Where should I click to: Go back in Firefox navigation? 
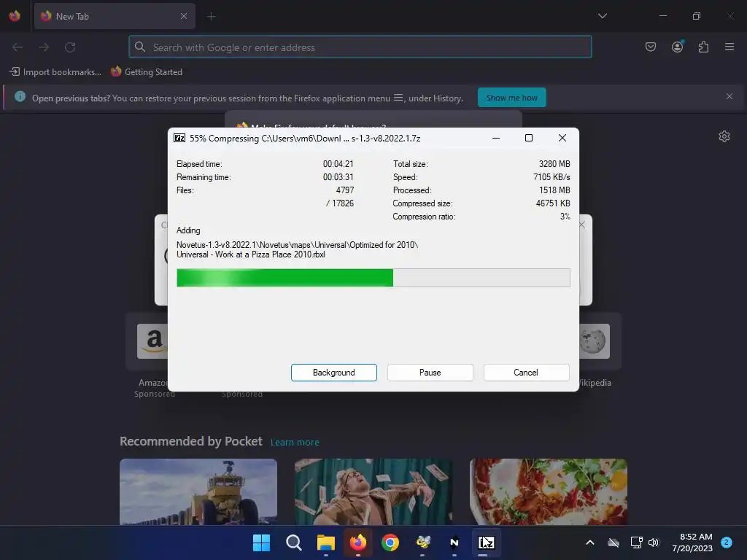(18, 47)
